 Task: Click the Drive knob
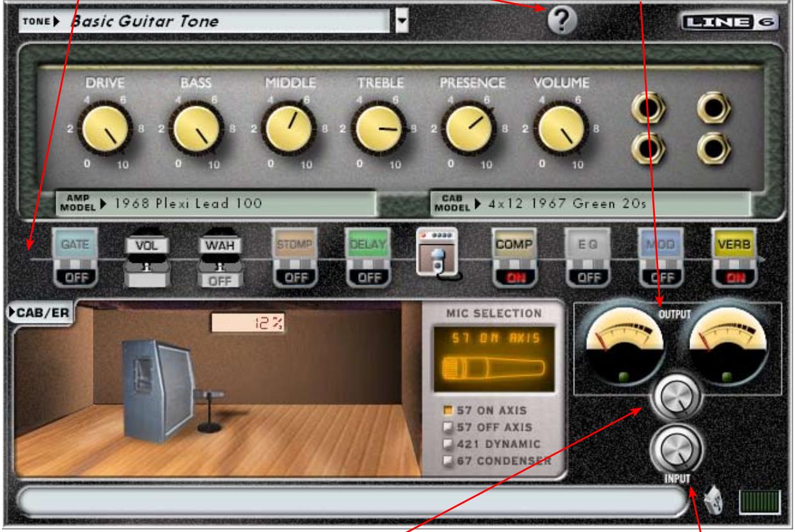[x=106, y=129]
